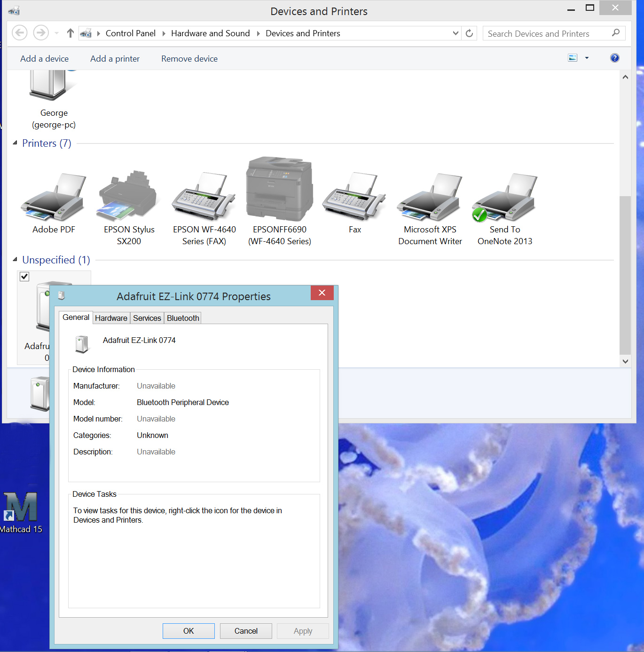644x652 pixels.
Task: Click the Devices and Printers title bar icon
Action: pos(14,10)
